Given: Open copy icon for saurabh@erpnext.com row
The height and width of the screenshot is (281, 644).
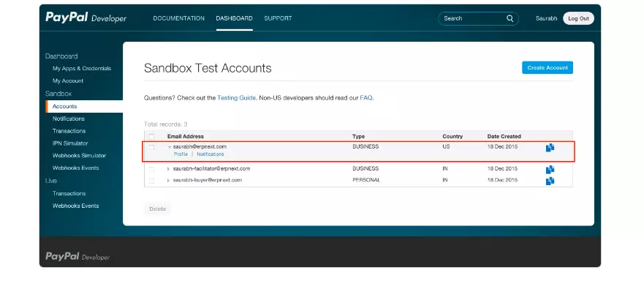Looking at the screenshot, I should [x=550, y=148].
